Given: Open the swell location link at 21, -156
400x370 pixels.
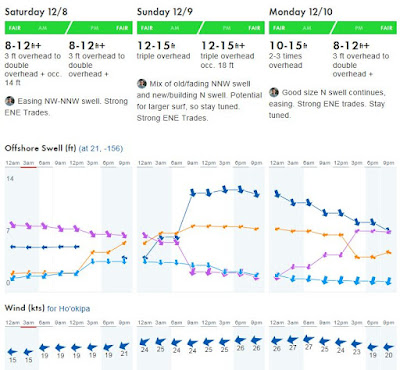Looking at the screenshot, I should click(x=101, y=148).
